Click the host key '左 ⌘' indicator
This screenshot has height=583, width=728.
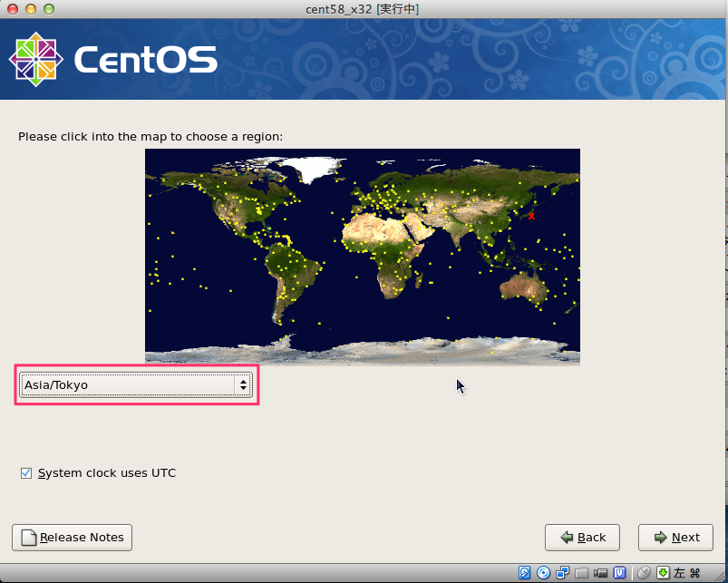686,573
